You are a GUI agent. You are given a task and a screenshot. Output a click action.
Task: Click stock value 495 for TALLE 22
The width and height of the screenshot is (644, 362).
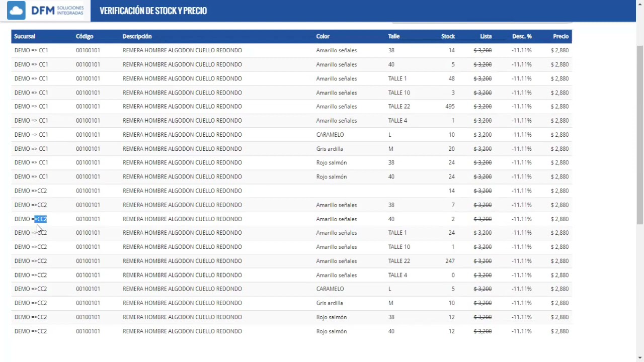pos(450,107)
